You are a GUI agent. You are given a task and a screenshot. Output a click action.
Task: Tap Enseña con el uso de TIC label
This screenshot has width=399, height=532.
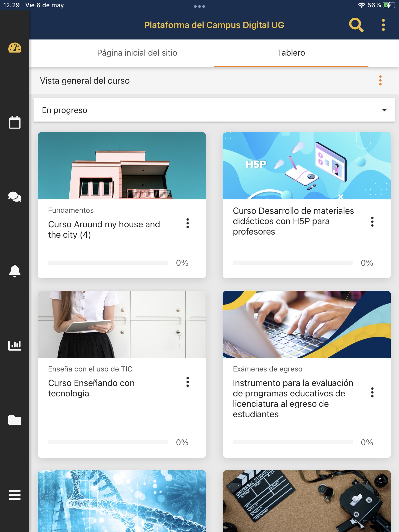point(90,369)
